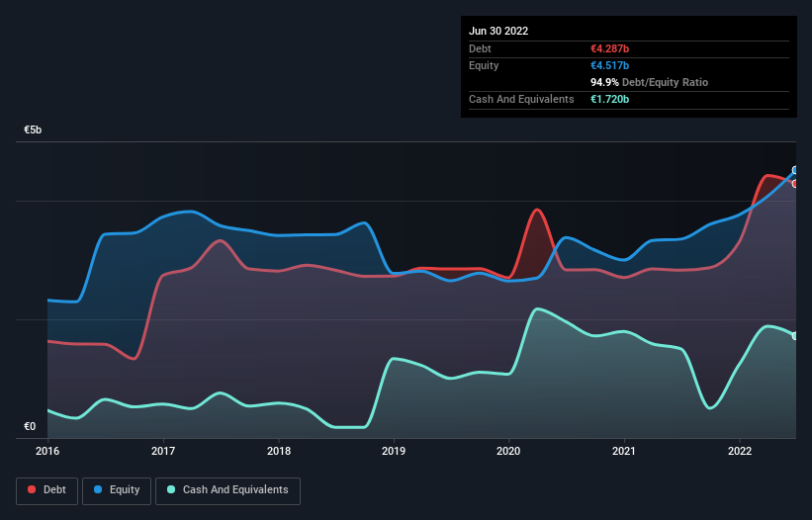Toggle the Equity series legend button
The image size is (812, 520).
coord(117,490)
